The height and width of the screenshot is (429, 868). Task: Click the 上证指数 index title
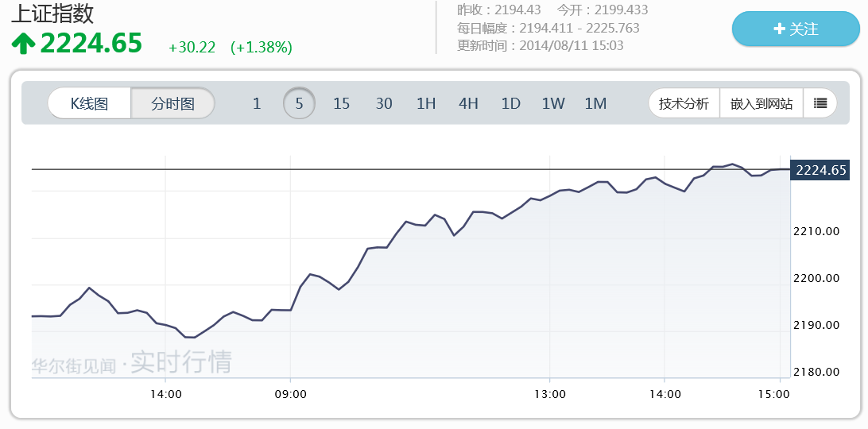coord(52,14)
